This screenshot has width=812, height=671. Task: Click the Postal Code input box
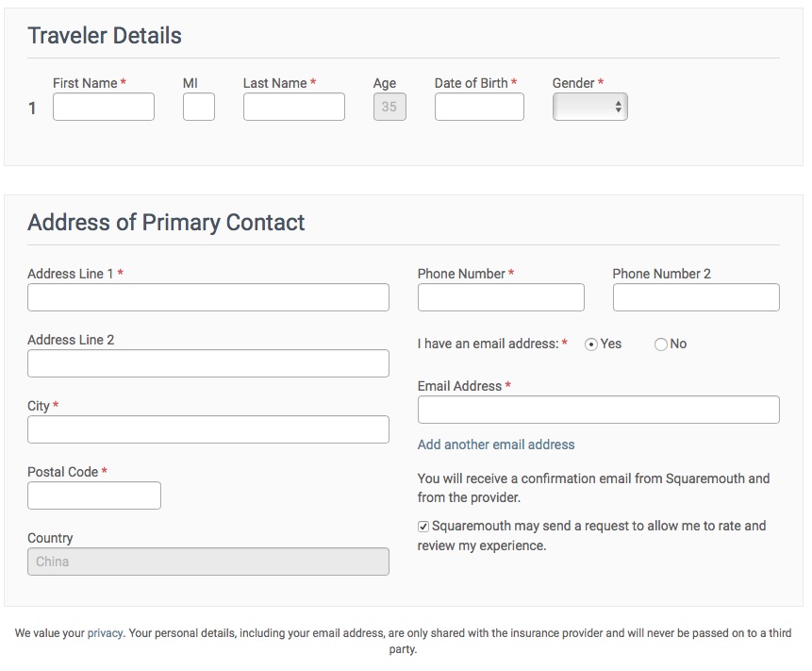coord(94,495)
